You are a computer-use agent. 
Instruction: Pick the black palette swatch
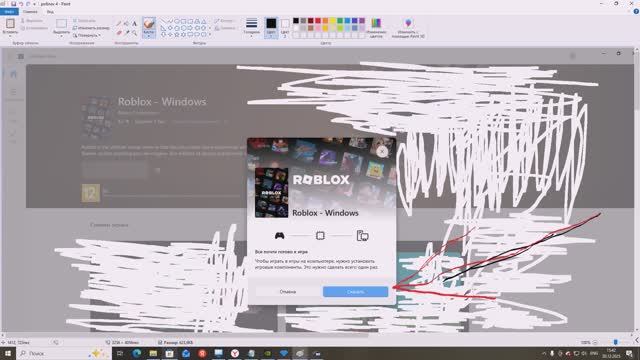[x=296, y=21]
